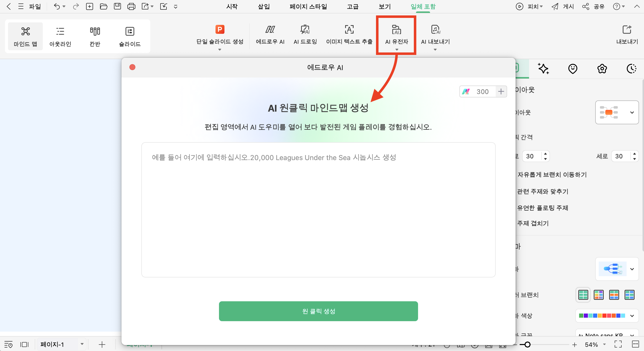This screenshot has width=644, height=351.
Task: Click the 게시 publish button
Action: [563, 6]
